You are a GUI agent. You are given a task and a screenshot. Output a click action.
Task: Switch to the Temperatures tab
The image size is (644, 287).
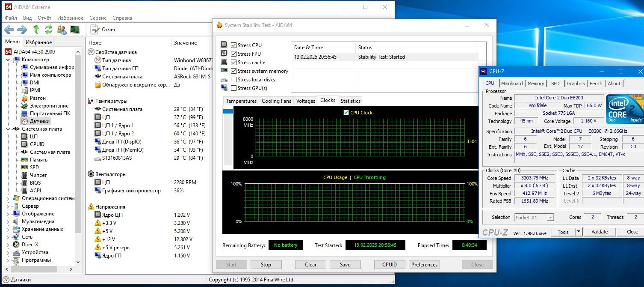point(241,101)
